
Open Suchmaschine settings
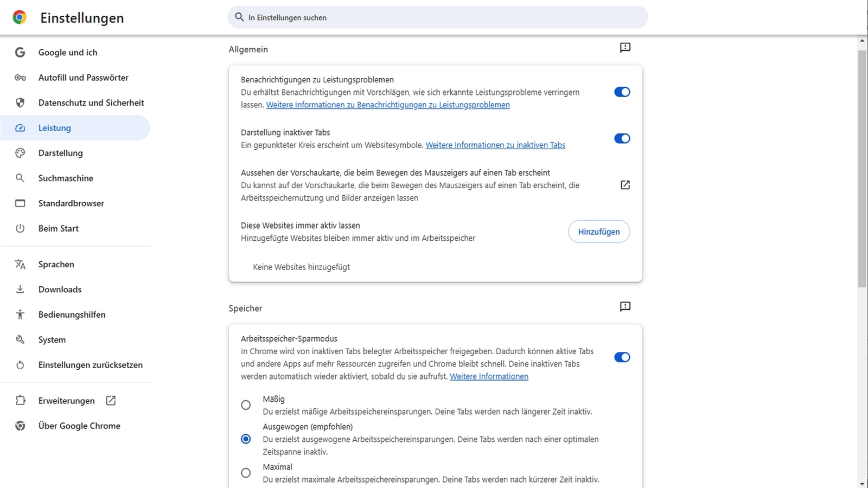pyautogui.click(x=75, y=178)
